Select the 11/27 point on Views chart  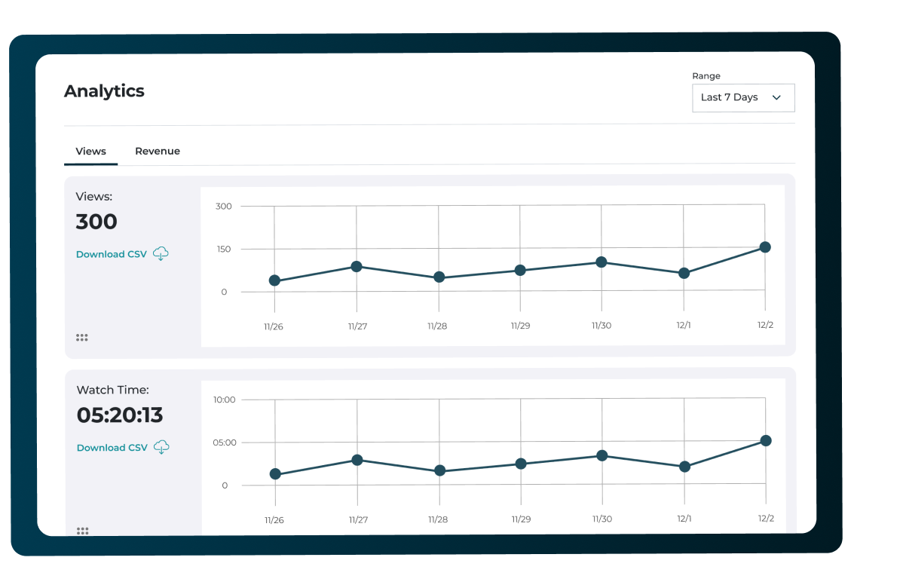[357, 267]
